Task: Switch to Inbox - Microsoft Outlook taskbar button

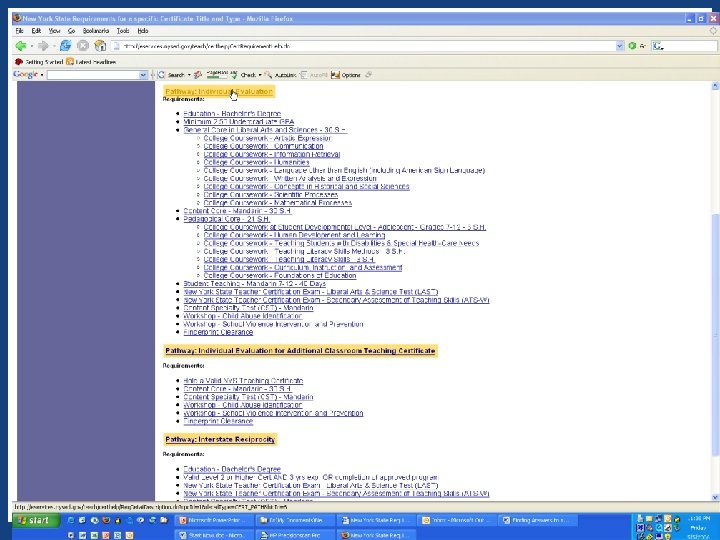Action: pos(456,520)
